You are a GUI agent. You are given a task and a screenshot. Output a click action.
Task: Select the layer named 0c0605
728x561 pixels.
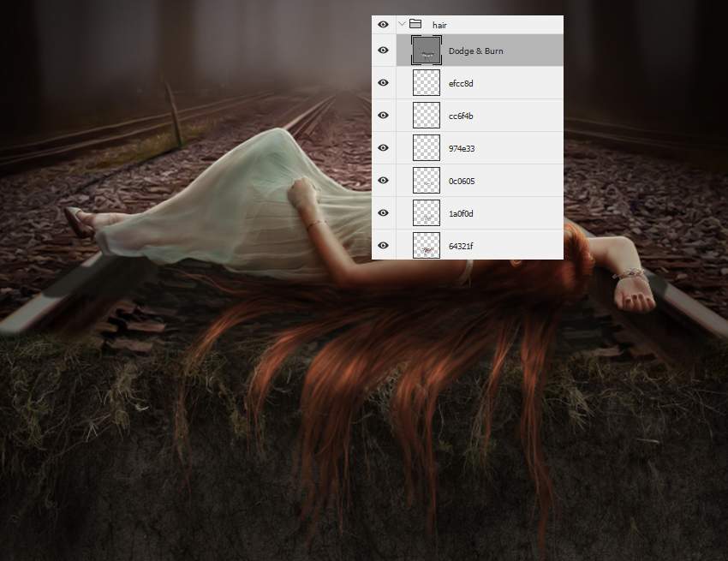(462, 181)
